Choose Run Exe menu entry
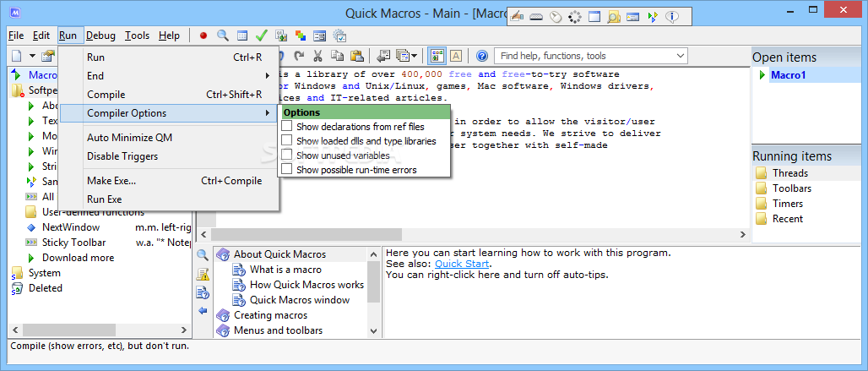 (170, 199)
